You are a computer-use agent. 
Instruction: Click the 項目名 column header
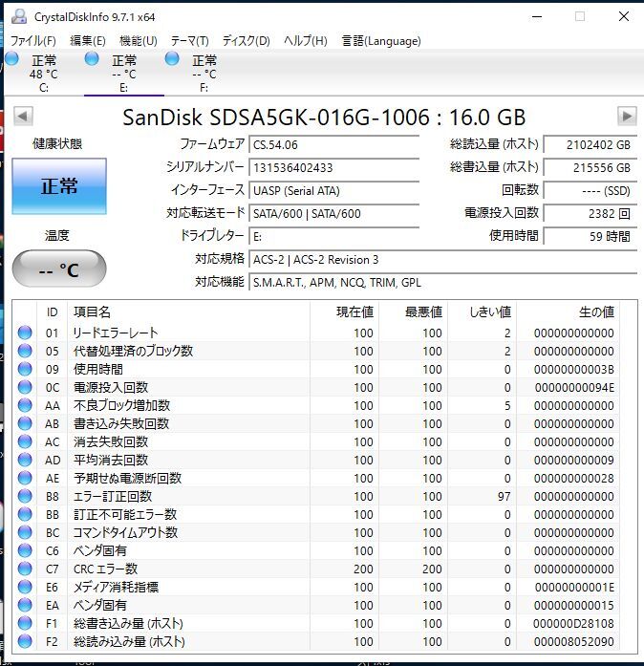point(188,312)
